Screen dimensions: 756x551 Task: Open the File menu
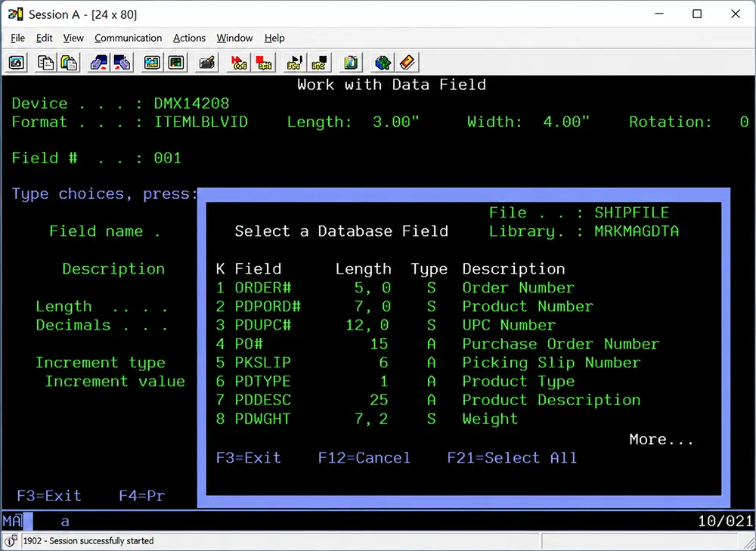point(17,38)
